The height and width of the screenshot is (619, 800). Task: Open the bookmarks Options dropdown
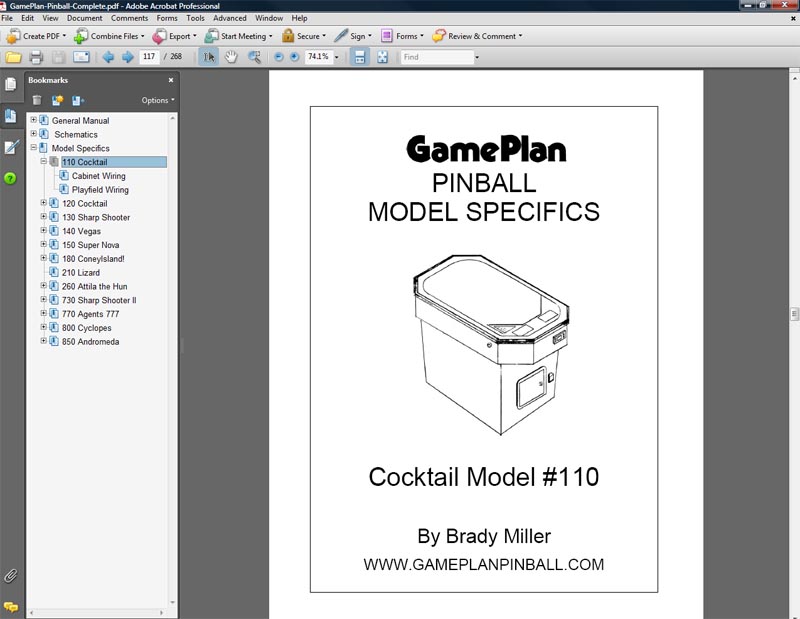pyautogui.click(x=158, y=100)
